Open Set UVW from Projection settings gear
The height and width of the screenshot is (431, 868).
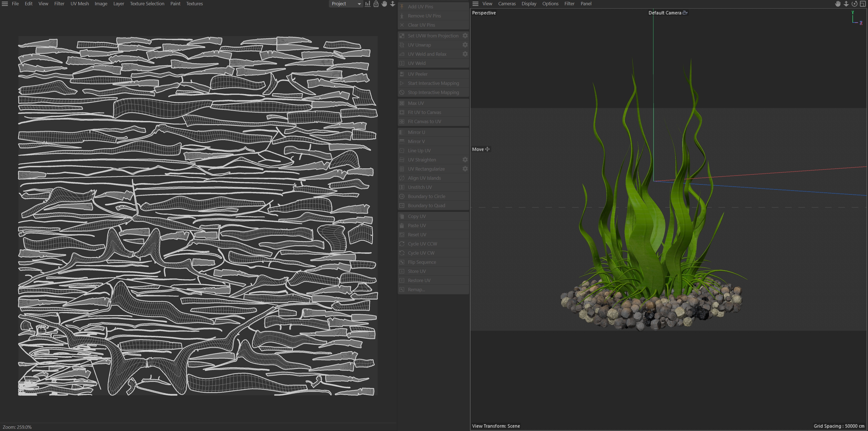point(465,36)
